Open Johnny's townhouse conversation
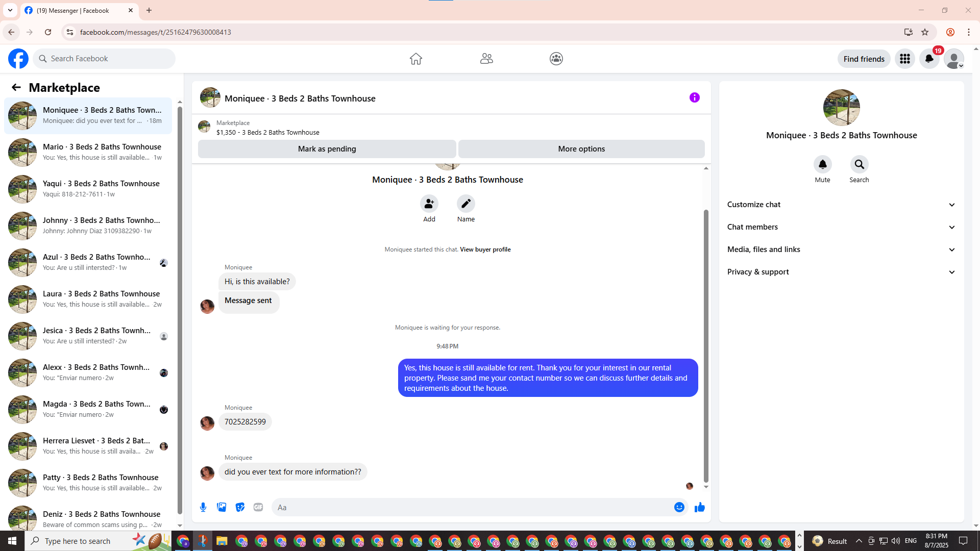The image size is (980, 551). pos(88,226)
